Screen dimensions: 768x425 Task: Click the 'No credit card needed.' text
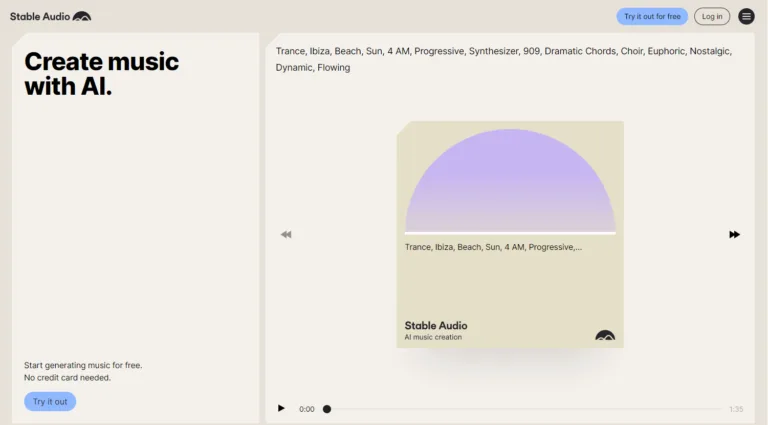pyautogui.click(x=67, y=378)
